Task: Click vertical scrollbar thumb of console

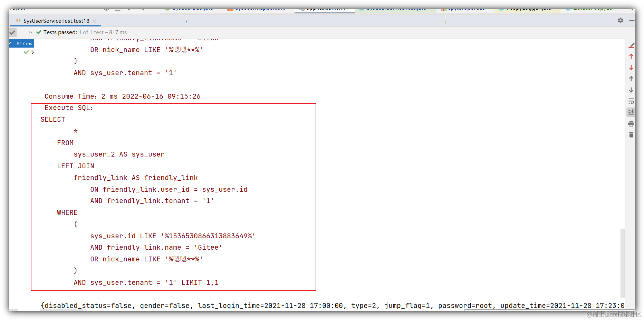Action: pos(623,262)
